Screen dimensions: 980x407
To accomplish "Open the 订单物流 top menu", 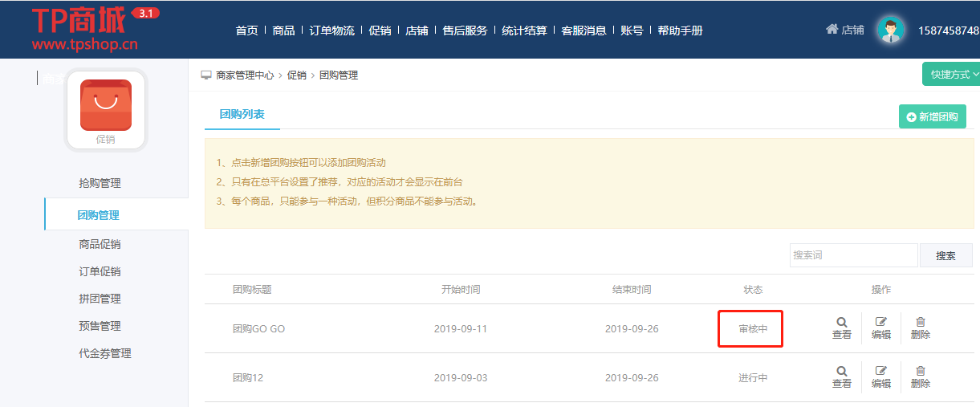I will point(331,31).
